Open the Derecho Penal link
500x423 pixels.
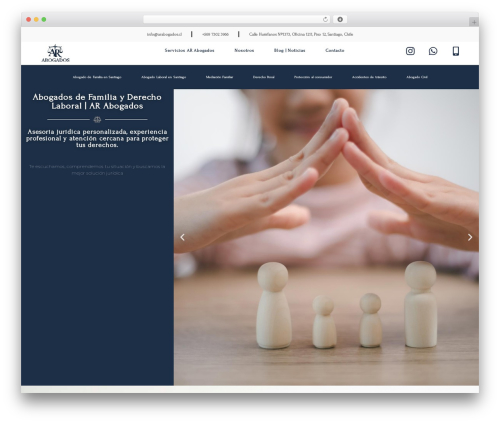click(x=264, y=77)
